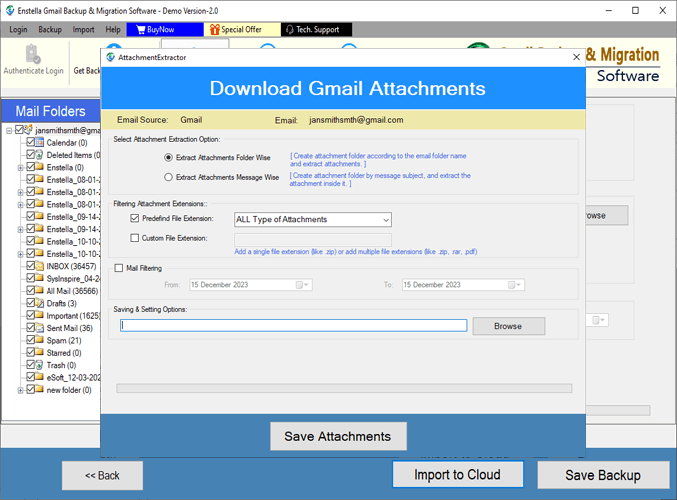The image size is (677, 500).
Task: Click the Drafts folder icon
Action: coord(40,303)
